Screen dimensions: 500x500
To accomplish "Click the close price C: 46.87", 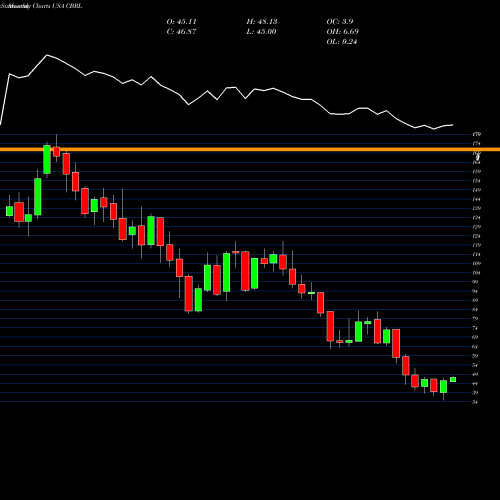I will coord(181,32).
